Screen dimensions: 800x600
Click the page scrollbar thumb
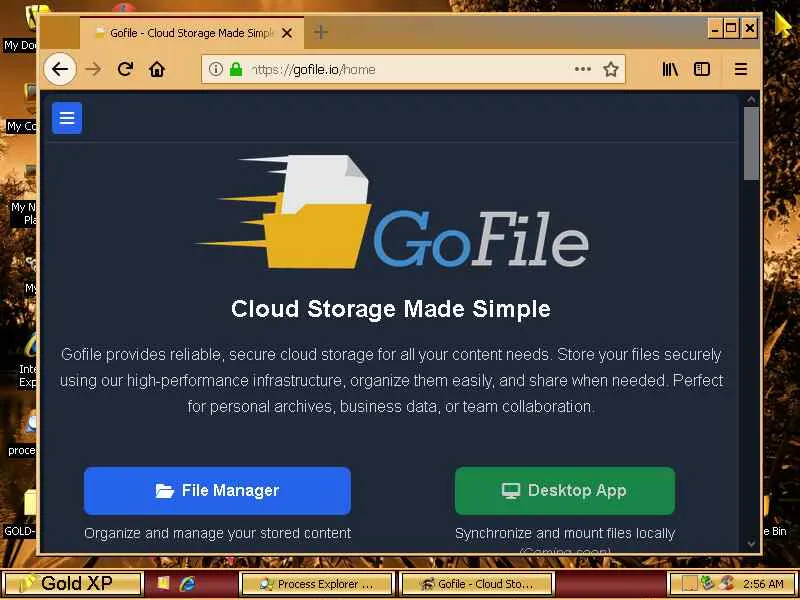751,143
